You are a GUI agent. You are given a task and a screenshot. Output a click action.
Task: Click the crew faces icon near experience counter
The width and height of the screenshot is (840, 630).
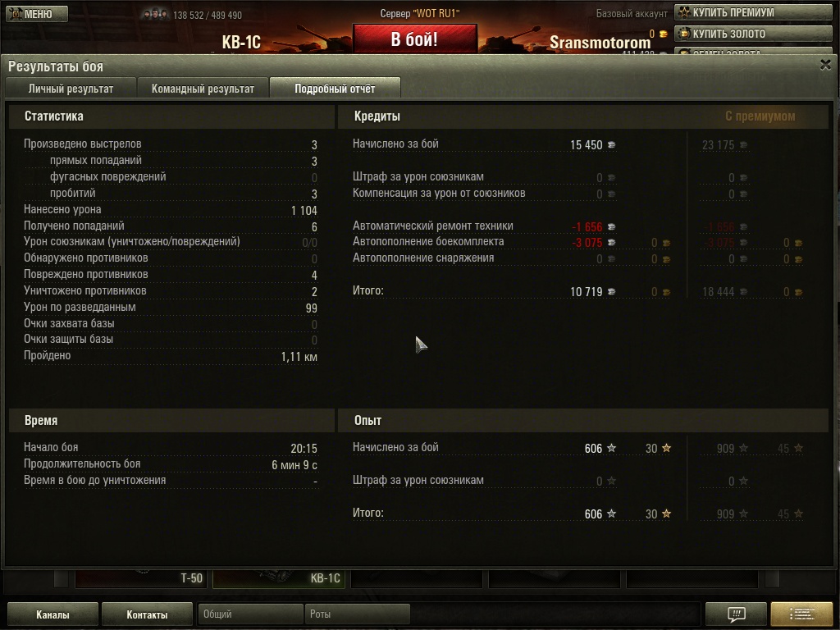click(155, 15)
